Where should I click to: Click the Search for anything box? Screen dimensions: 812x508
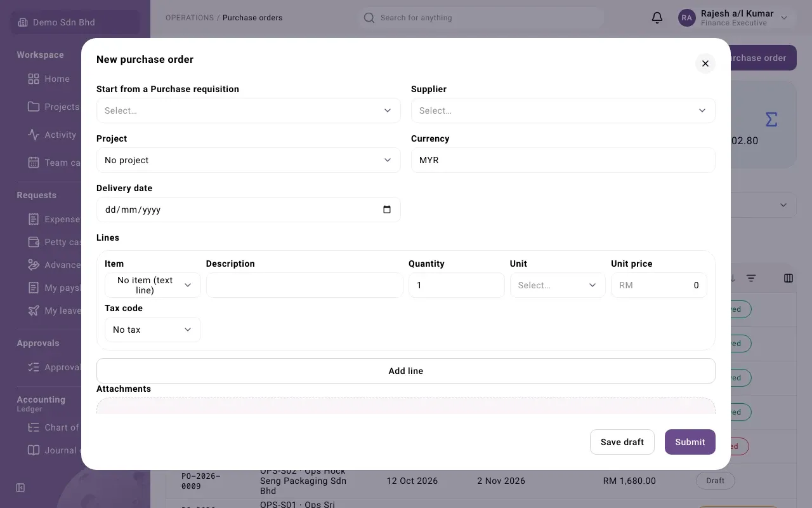click(x=481, y=18)
